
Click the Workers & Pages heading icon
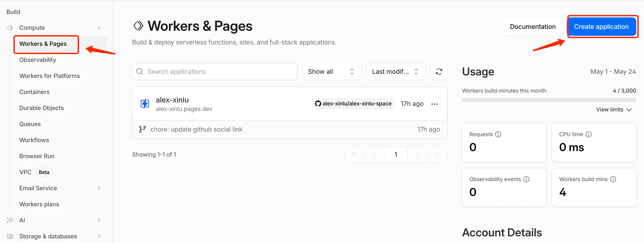click(x=138, y=26)
